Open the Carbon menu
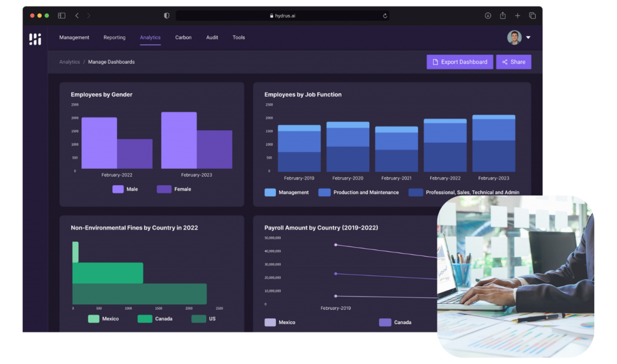The image size is (617, 364). point(183,37)
